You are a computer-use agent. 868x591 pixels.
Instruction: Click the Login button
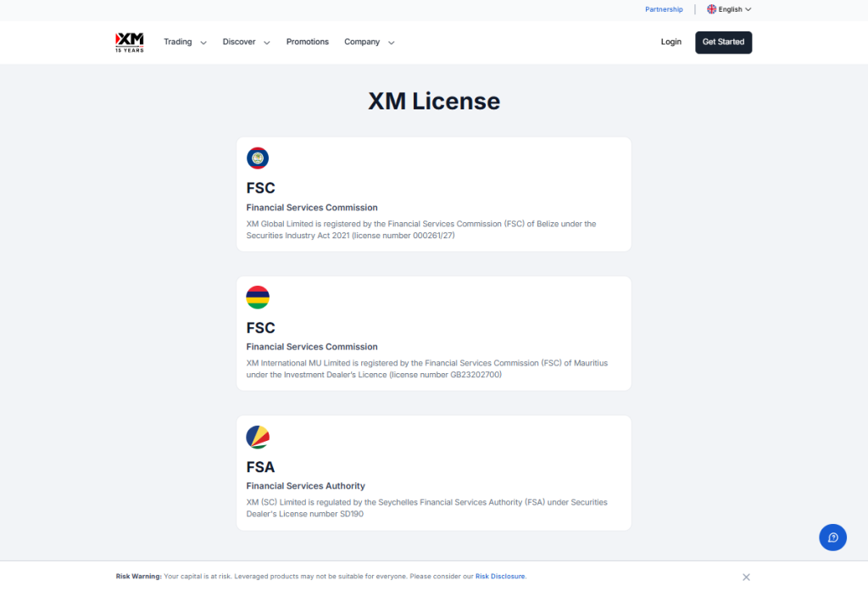[x=670, y=42]
